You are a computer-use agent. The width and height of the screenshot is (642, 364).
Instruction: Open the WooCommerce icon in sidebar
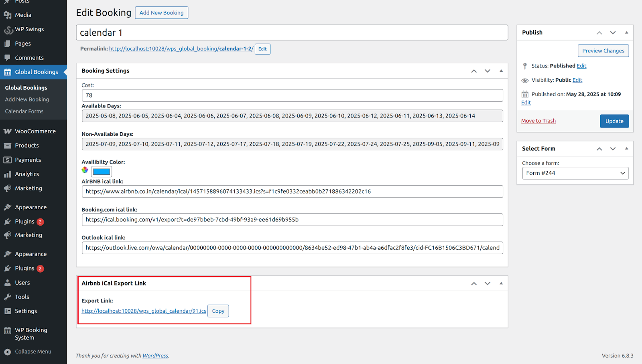tap(8, 131)
